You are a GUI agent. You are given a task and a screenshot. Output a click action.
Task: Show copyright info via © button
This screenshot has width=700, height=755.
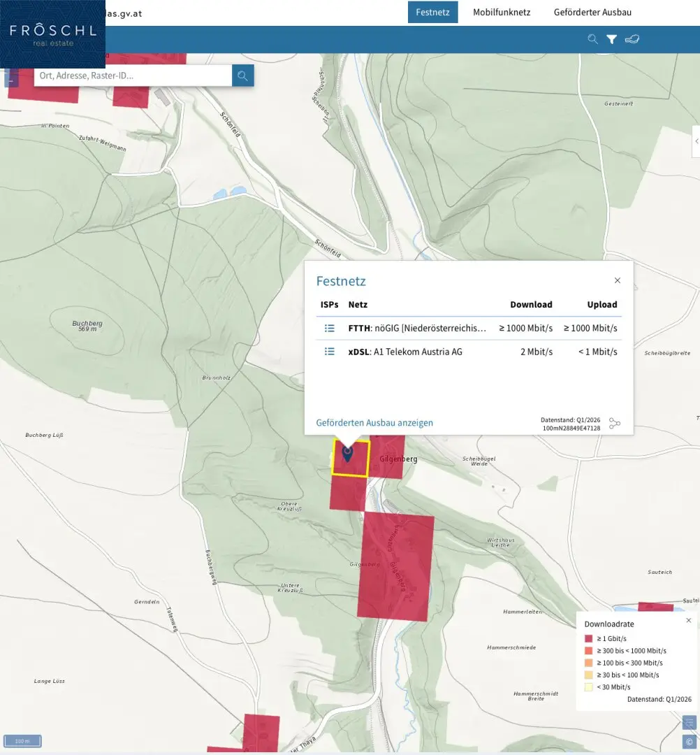pos(689,742)
